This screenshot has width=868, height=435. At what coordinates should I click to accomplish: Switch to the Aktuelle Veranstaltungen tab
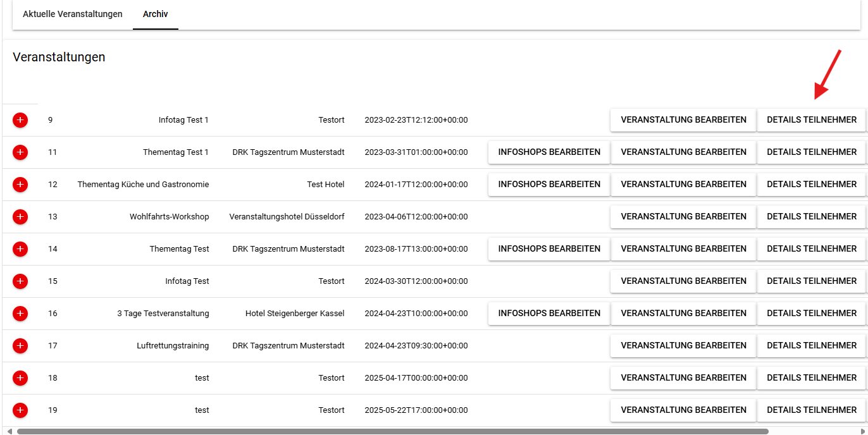(73, 14)
